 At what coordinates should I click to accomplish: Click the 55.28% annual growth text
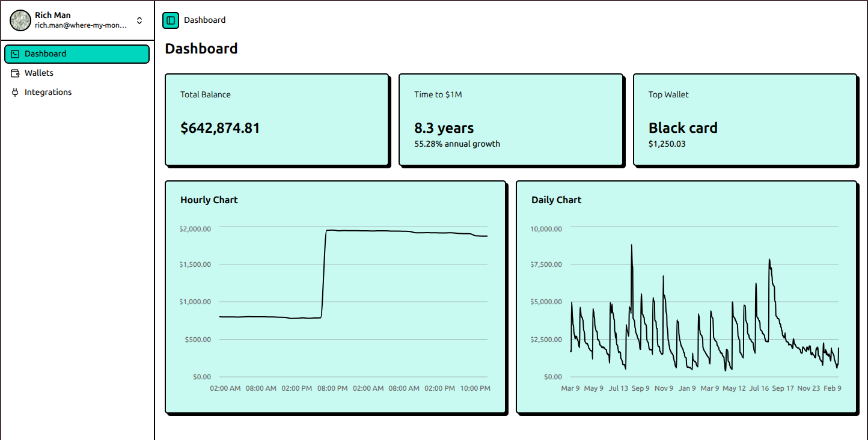coord(457,144)
